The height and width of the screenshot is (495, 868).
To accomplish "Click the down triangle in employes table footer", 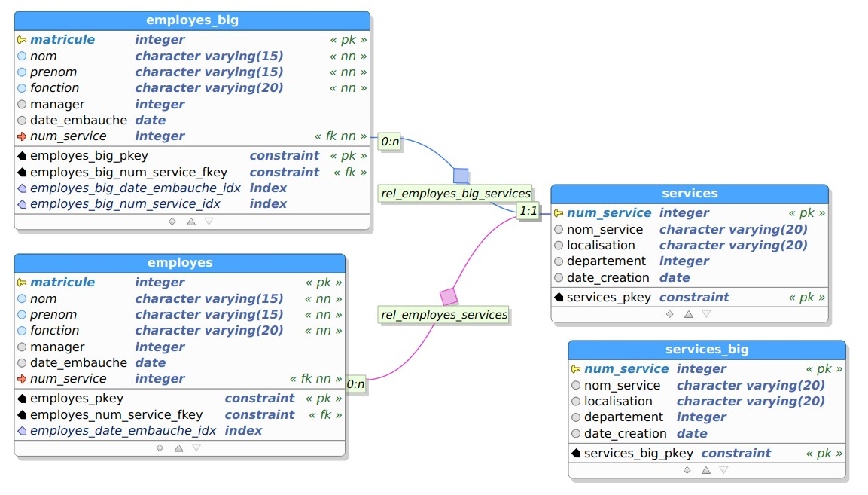I will point(196,448).
